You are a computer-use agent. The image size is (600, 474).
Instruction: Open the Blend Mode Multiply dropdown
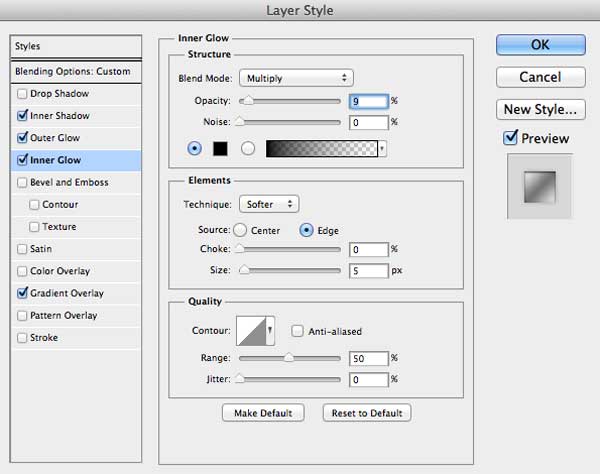pos(296,78)
